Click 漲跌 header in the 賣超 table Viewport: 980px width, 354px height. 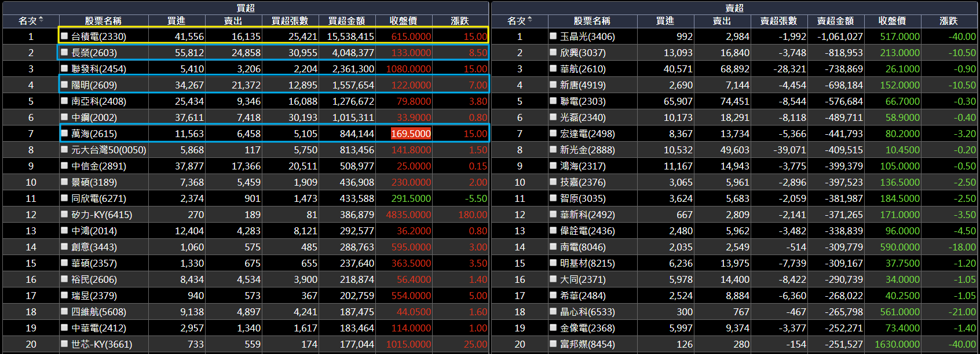[949, 21]
